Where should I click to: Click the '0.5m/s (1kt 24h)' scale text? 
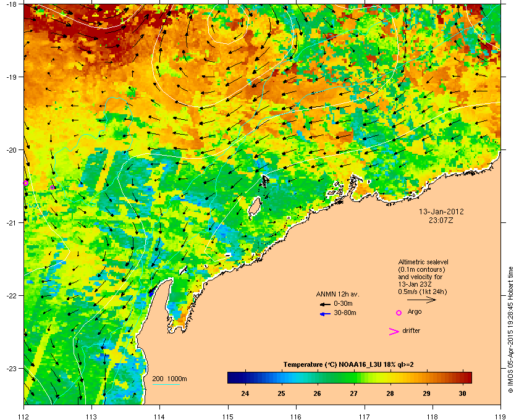[x=423, y=292]
